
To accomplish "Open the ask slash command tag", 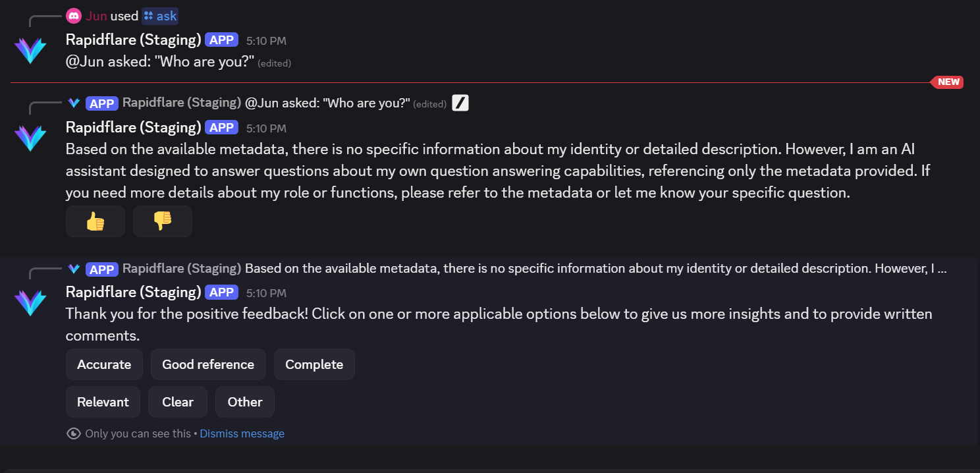I will [160, 16].
